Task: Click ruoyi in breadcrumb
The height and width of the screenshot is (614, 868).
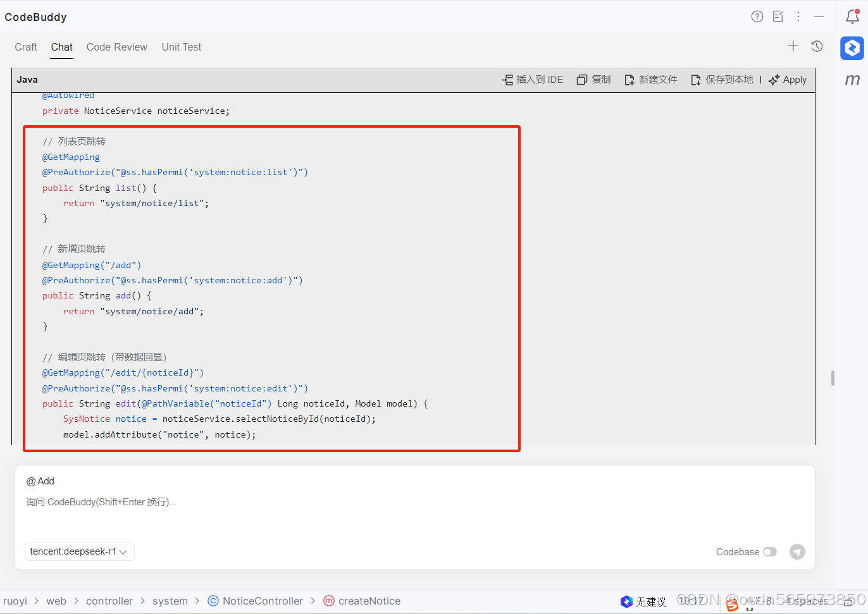Action: click(x=15, y=601)
